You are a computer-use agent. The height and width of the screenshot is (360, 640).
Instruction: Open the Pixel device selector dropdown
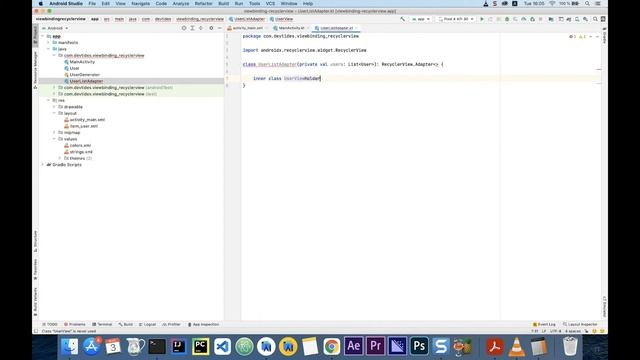[456, 19]
